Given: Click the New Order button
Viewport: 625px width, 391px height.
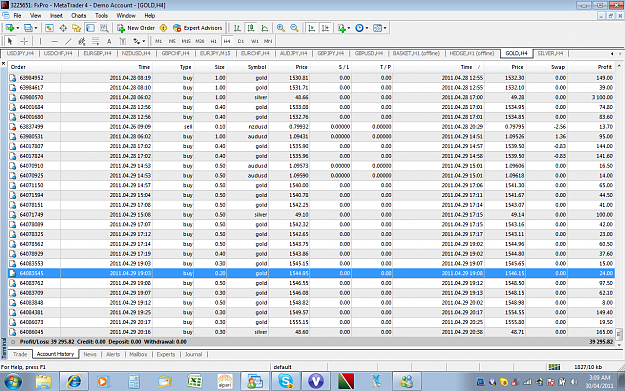Looking at the screenshot, I should [x=136, y=28].
